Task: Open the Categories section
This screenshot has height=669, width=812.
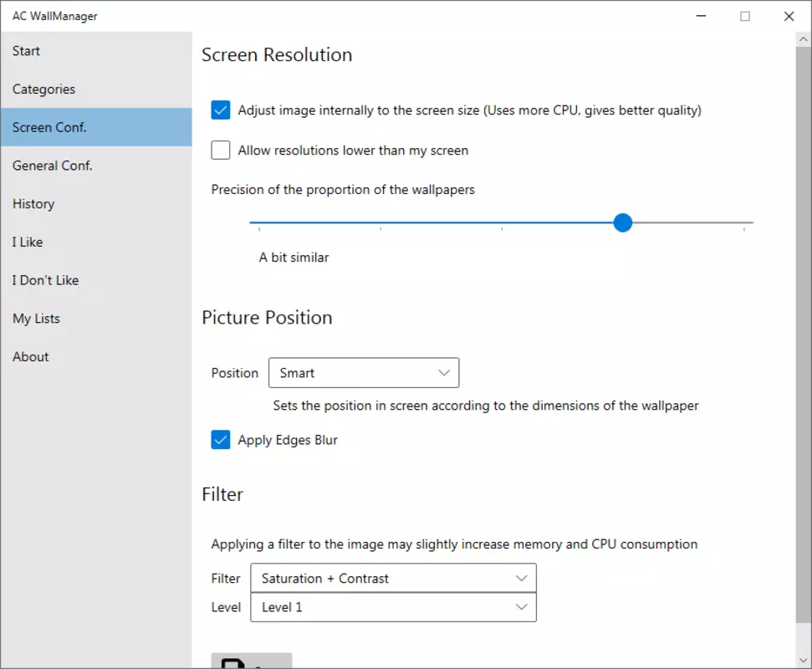Action: (96, 89)
